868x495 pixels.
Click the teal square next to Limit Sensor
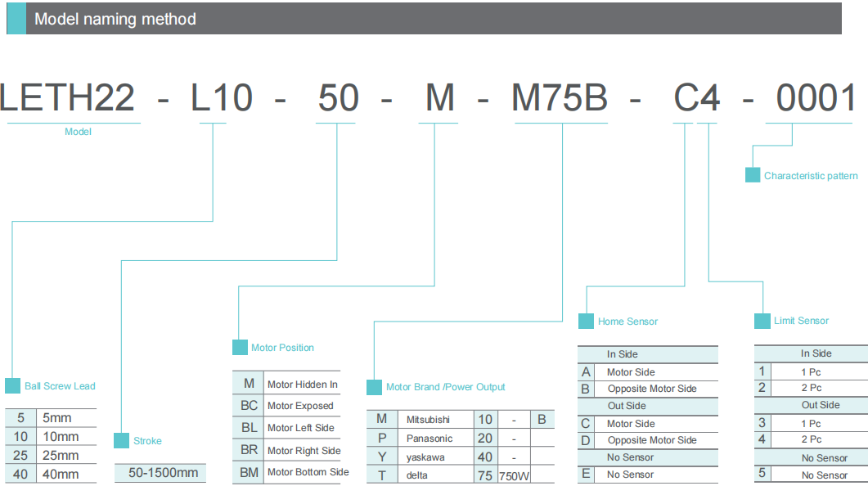coord(762,321)
